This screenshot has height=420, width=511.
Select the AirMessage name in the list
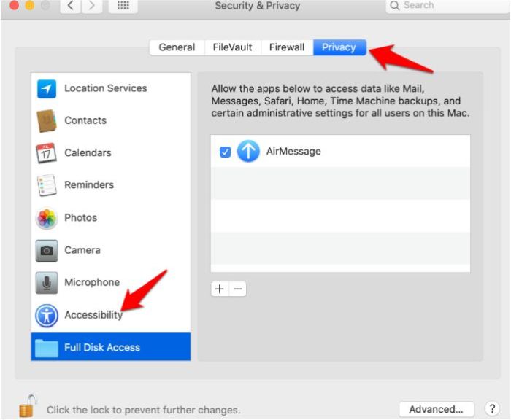pos(293,152)
